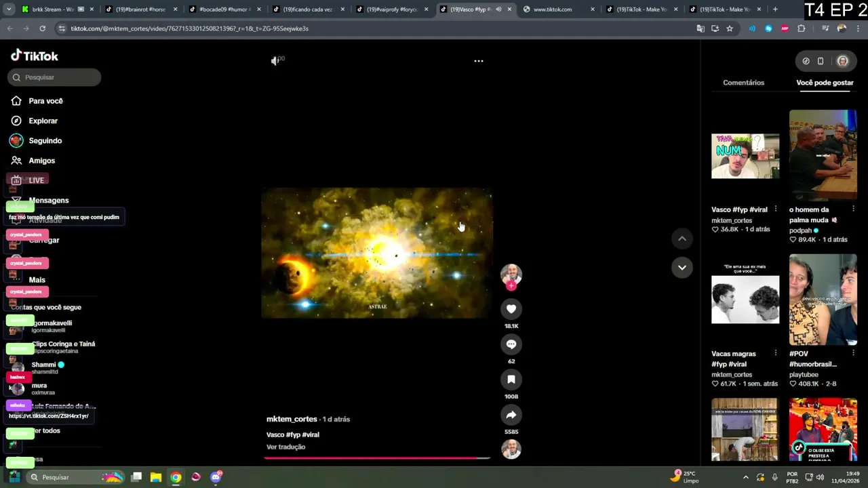
Task: Switch to the Comentários tab
Action: 743,83
